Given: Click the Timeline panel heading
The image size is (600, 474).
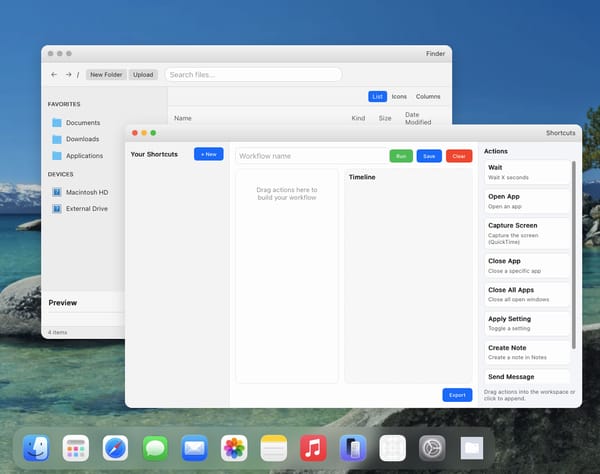Looking at the screenshot, I should [362, 177].
